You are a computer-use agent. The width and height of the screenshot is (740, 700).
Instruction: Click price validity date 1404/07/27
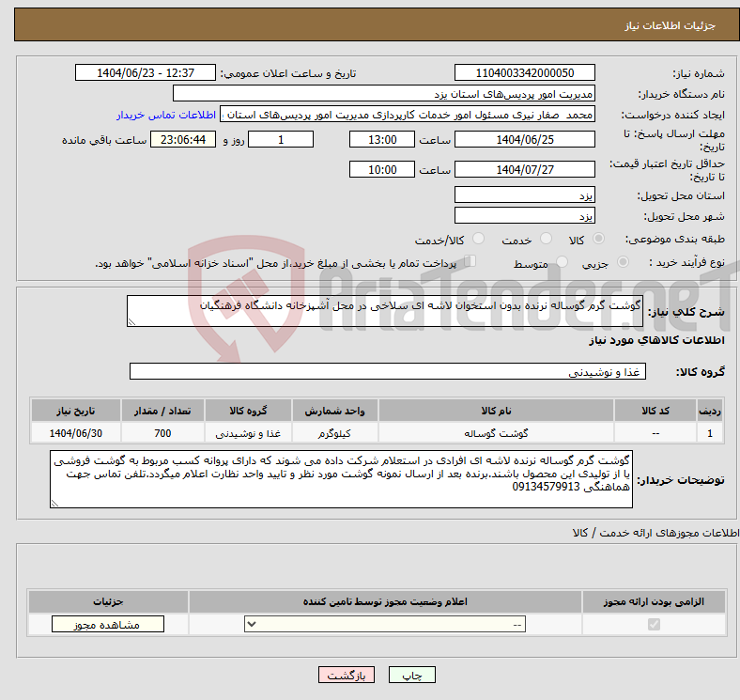[524, 169]
